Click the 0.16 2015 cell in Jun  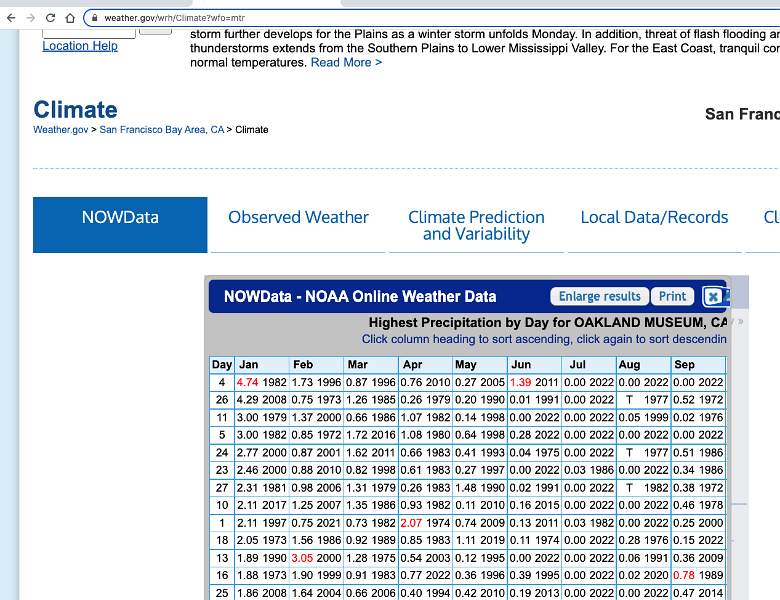point(535,505)
